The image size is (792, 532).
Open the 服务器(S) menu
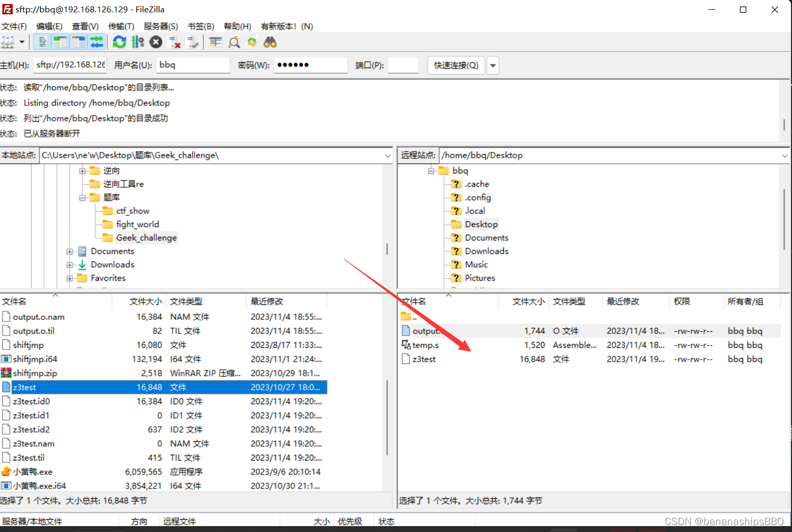(x=161, y=26)
